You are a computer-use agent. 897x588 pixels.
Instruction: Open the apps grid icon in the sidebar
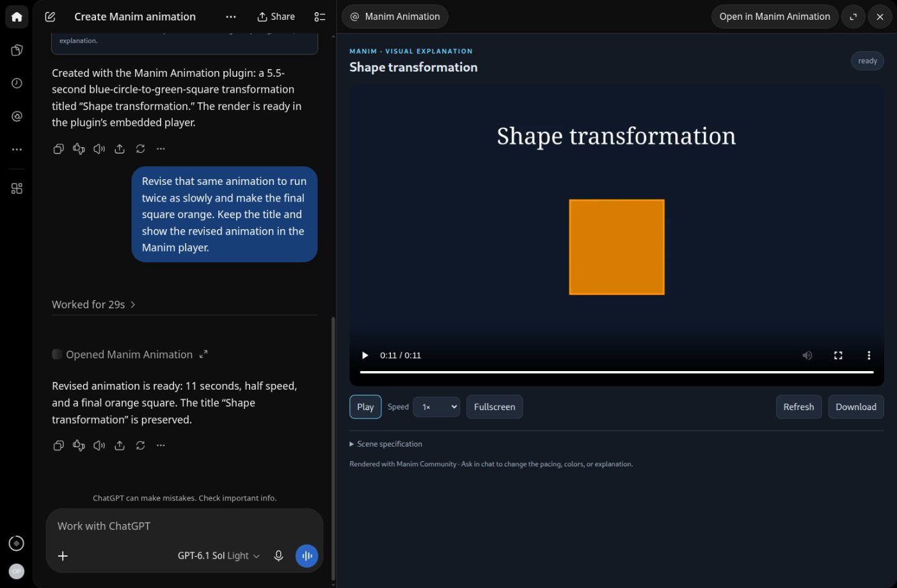coord(17,189)
